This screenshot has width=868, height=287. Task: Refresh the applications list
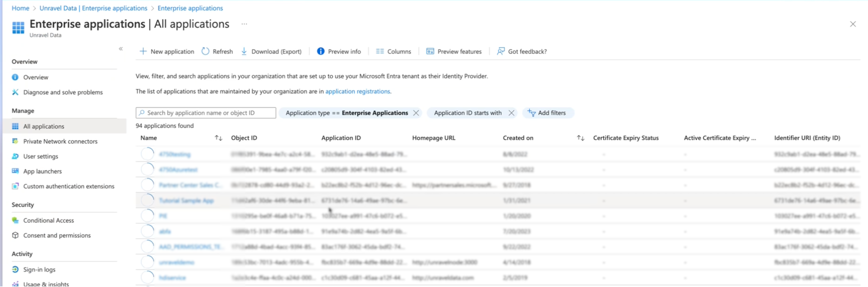coord(217,52)
